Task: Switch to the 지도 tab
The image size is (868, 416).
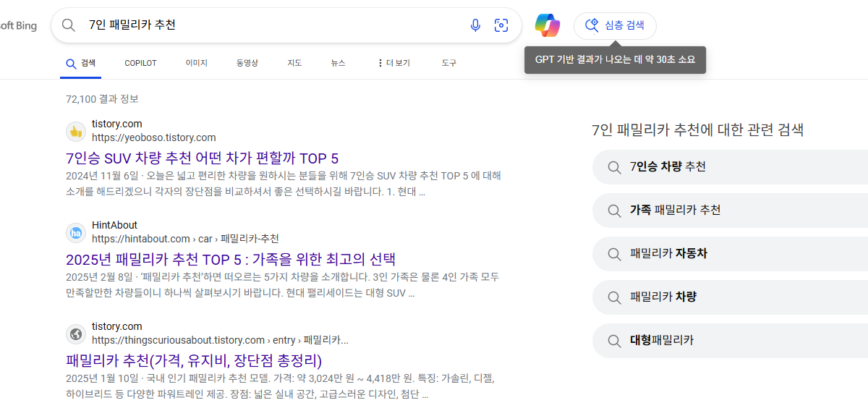Action: point(294,63)
